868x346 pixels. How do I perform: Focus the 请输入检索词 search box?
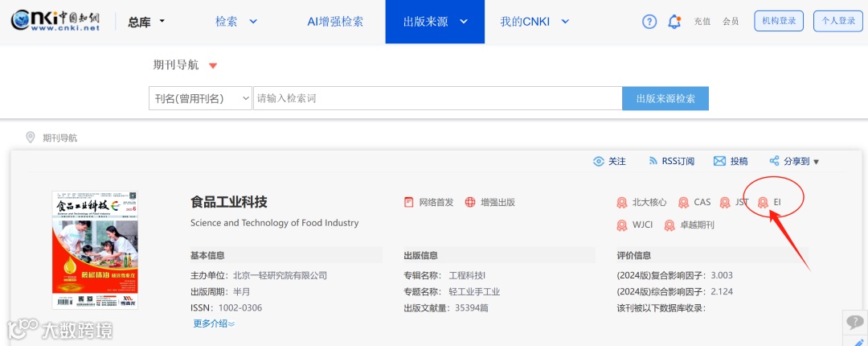coord(437,98)
